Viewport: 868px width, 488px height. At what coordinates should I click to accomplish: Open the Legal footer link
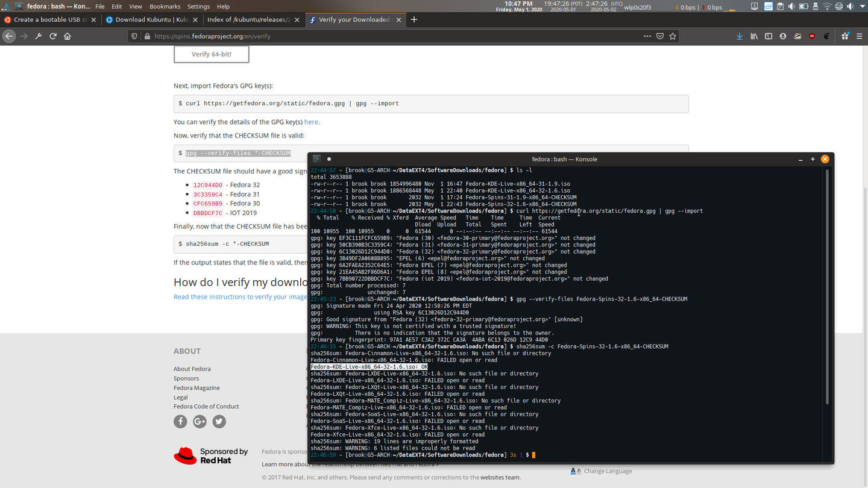click(181, 397)
